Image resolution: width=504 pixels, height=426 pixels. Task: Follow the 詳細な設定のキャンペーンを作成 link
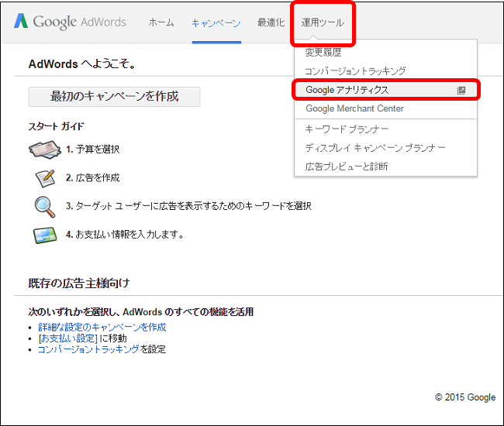(102, 327)
